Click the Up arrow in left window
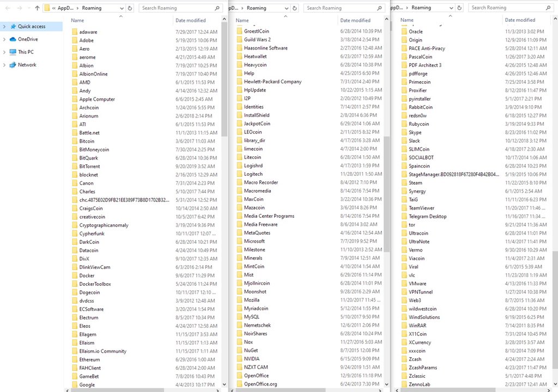Screen dimensions: 558x392 pos(37,8)
